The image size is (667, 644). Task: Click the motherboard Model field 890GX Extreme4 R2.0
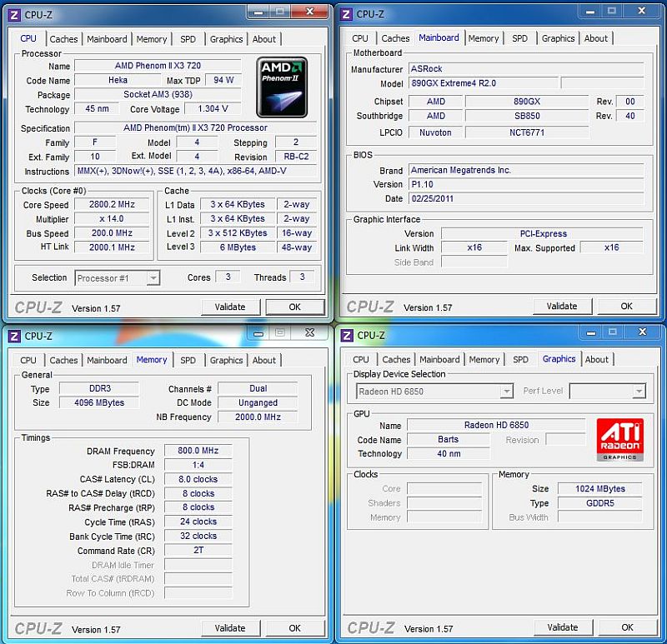coord(484,83)
